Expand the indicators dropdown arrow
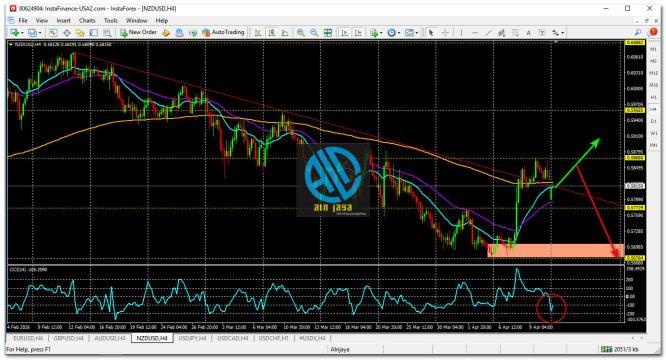 381,33
